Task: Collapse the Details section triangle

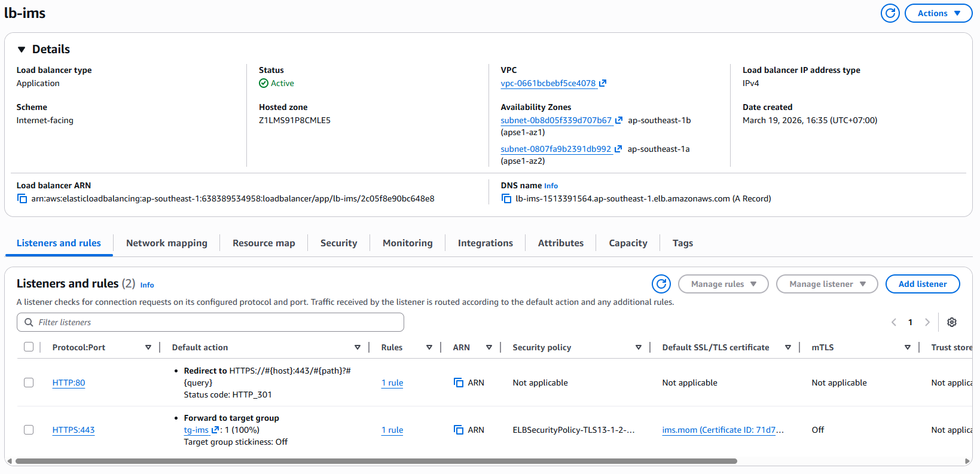Action: click(x=22, y=50)
